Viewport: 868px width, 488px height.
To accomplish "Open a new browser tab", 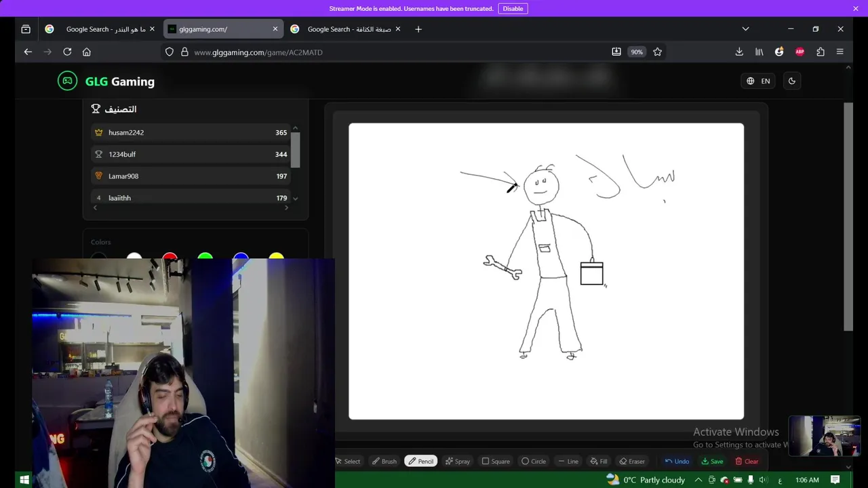I will pos(418,29).
